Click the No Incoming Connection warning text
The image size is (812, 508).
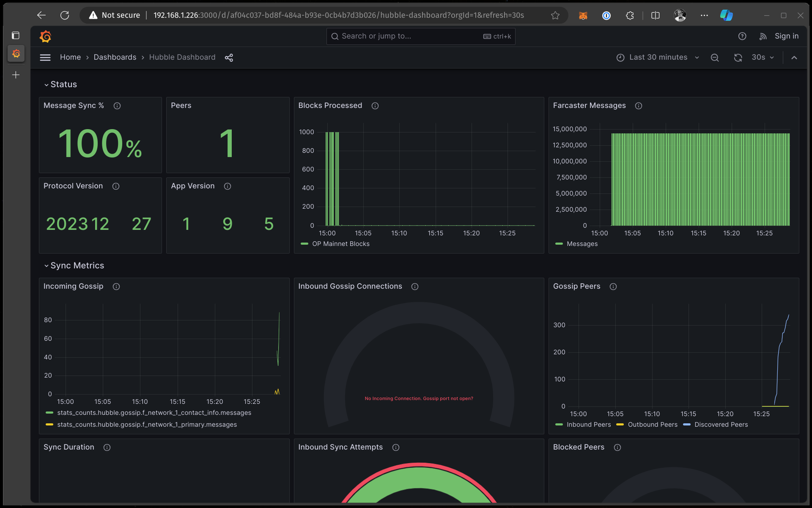point(419,399)
